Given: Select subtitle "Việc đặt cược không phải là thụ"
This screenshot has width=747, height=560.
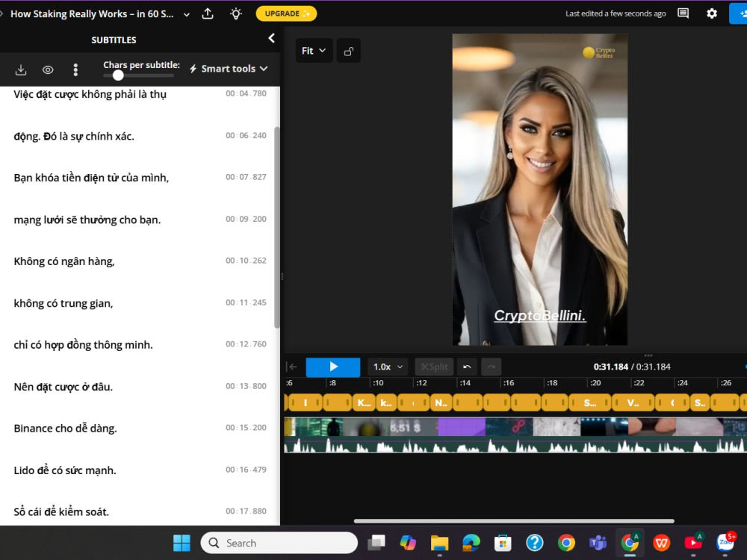Looking at the screenshot, I should coord(90,94).
